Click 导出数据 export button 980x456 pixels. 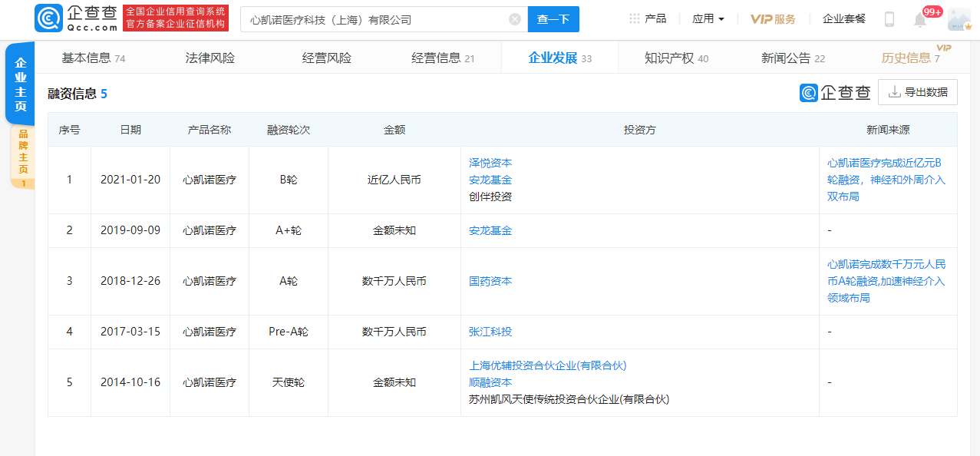pyautogui.click(x=918, y=92)
